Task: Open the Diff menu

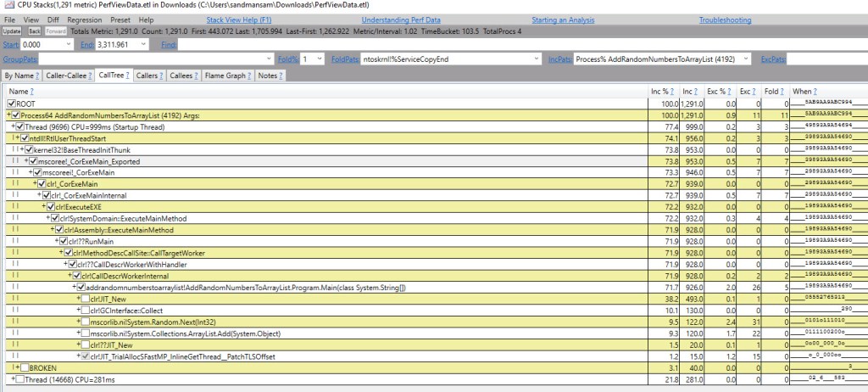Action: point(52,19)
